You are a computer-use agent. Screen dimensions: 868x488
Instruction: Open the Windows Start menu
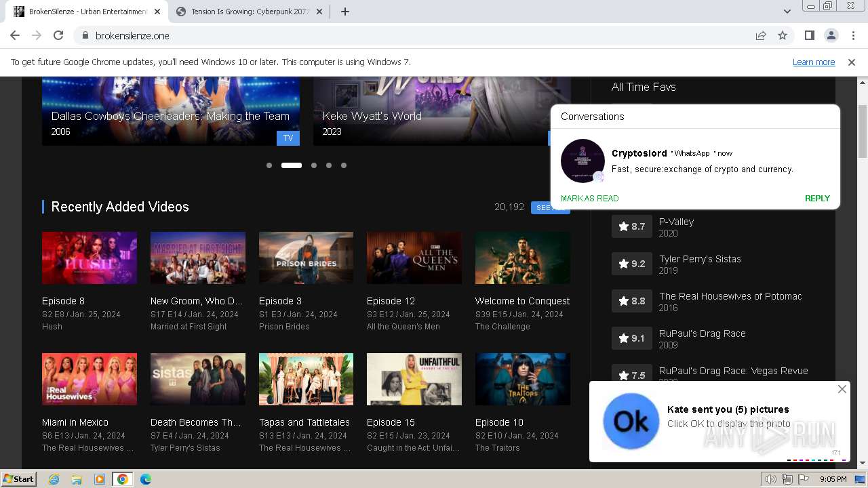coord(18,479)
